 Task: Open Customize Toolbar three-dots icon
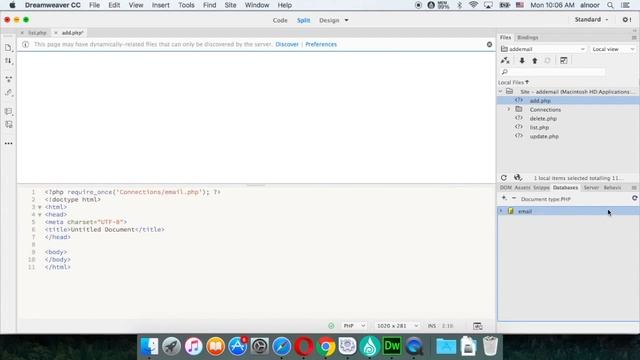(9, 143)
